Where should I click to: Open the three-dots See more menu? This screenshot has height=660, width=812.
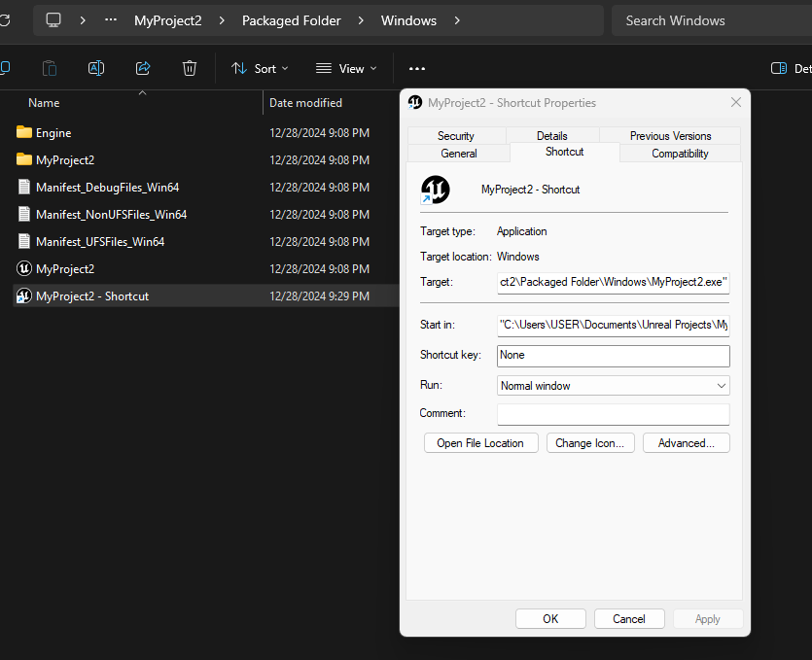click(x=417, y=68)
